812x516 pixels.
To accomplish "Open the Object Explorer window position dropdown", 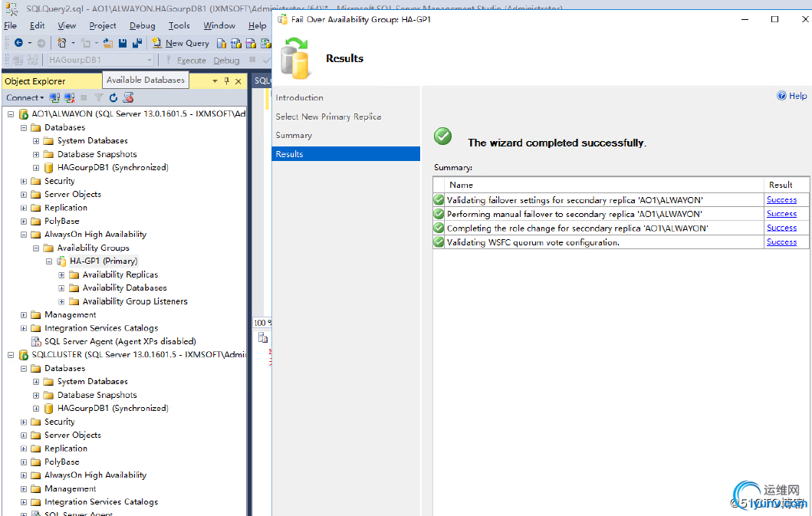I will [215, 81].
